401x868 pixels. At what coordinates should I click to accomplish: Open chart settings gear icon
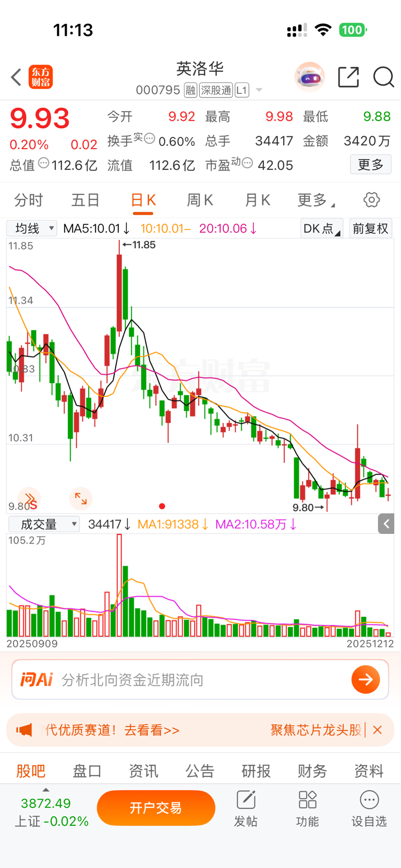click(x=371, y=200)
